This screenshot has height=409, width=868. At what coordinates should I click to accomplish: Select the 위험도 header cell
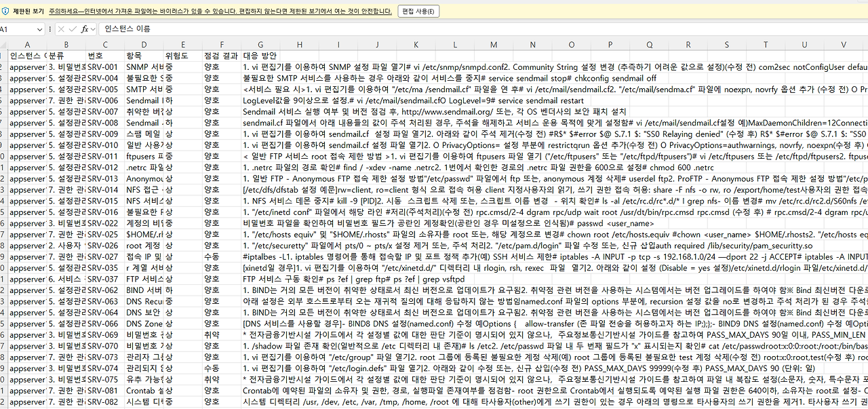(x=183, y=56)
